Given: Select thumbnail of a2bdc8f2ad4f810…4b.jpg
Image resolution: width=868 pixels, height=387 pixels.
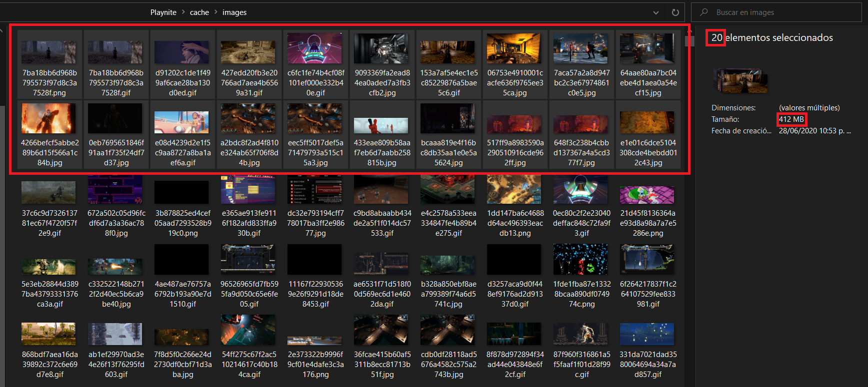Looking at the screenshot, I should (x=248, y=118).
